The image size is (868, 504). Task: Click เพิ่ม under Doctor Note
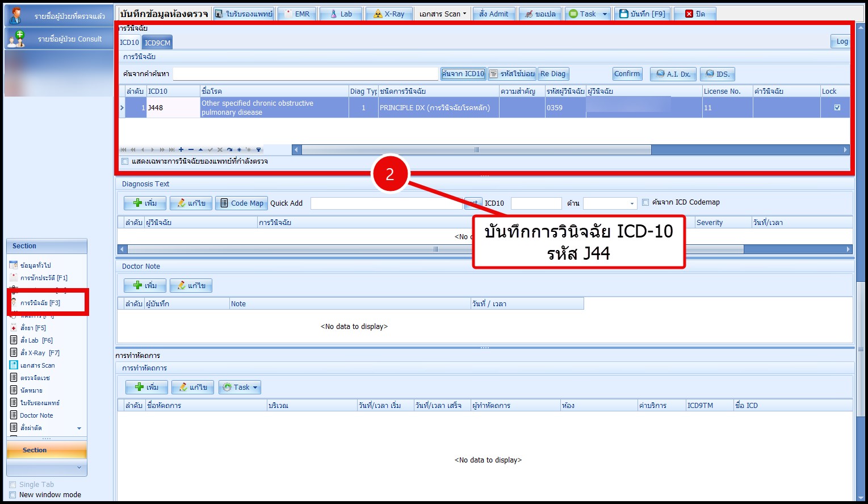(x=145, y=285)
